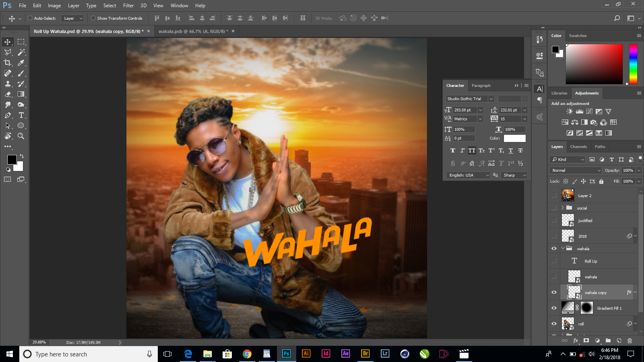
Task: Click the hue spectrum slider in Color panel
Action: [633, 64]
